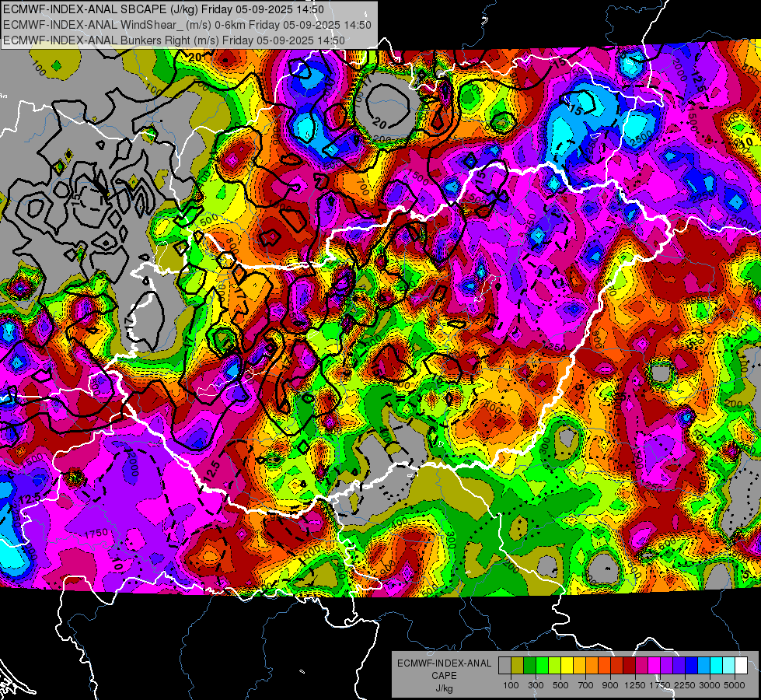
Task: Click the olive swatch at the 100 mark
Action: click(x=518, y=665)
